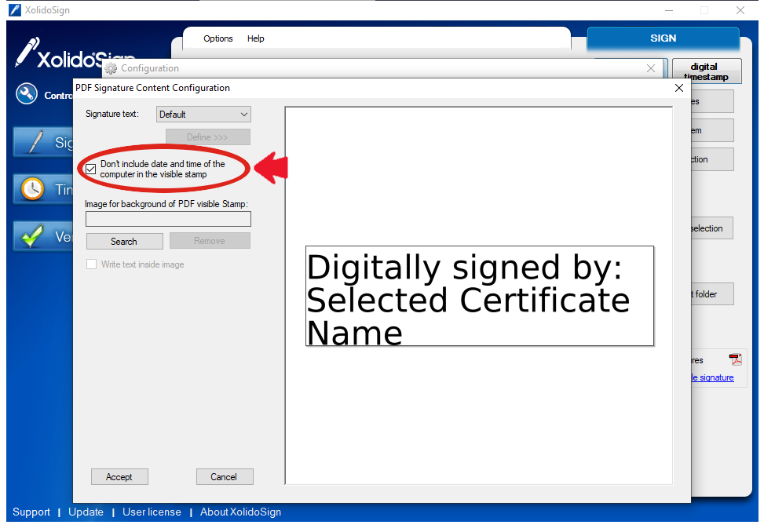Click the signature link in main window
The image size is (764, 532).
[x=712, y=377]
